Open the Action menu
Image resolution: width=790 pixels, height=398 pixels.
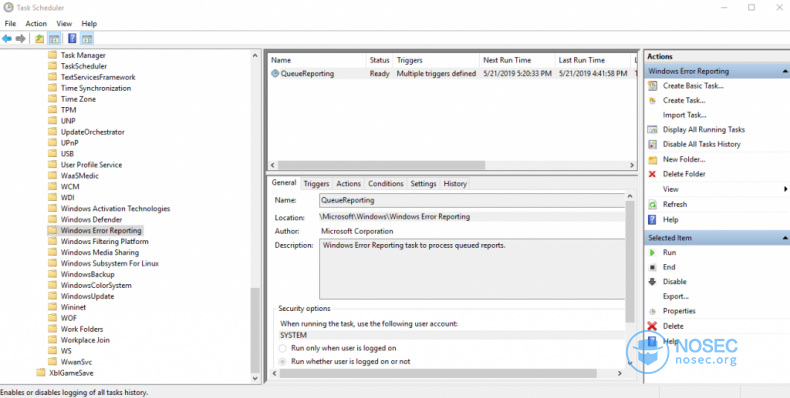point(36,24)
